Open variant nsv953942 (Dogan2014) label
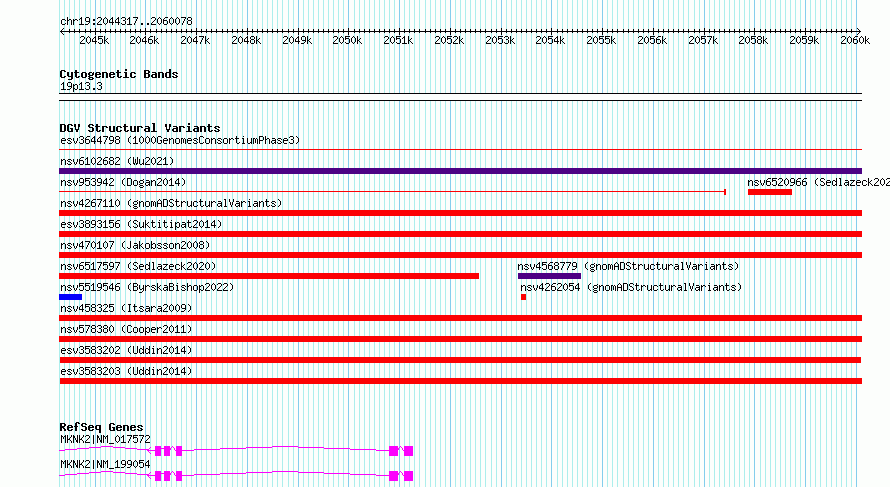Screen dimensions: 890x487 coord(123,182)
